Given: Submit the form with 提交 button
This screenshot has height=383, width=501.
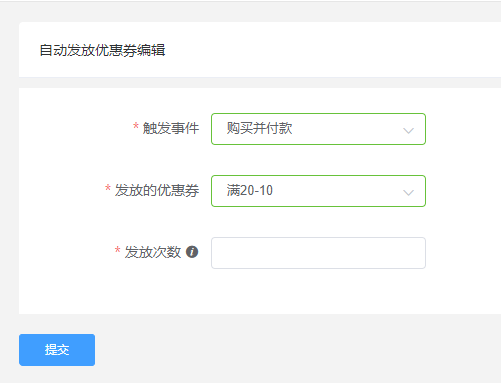Looking at the screenshot, I should tap(57, 350).
